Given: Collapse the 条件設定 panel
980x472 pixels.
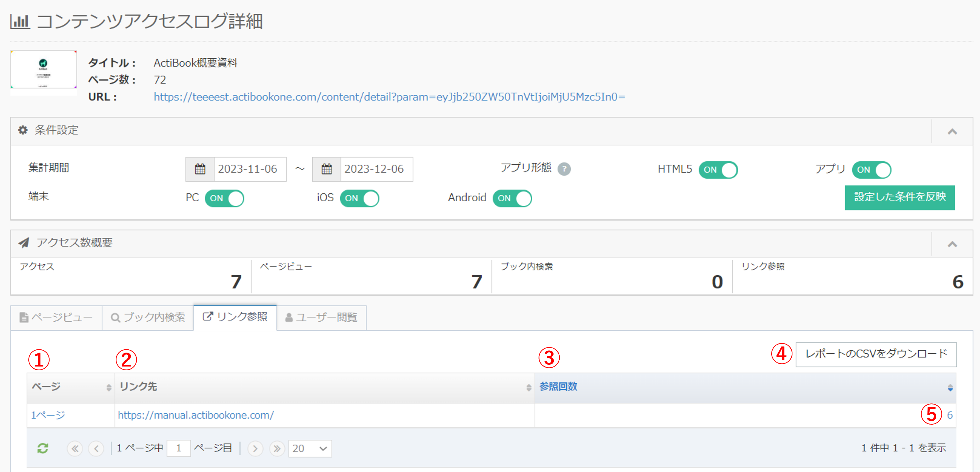Looking at the screenshot, I should click(x=952, y=131).
